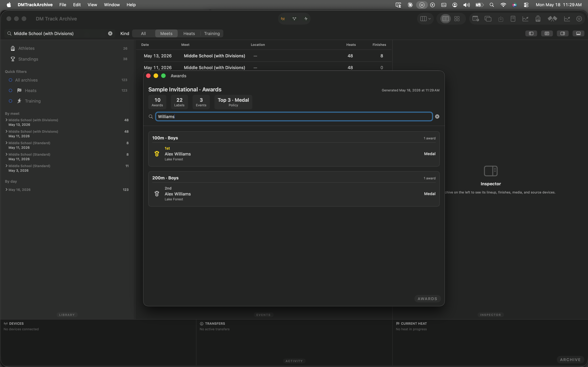
Task: Click the activity pulse icon in the title bar
Action: [x=306, y=19]
